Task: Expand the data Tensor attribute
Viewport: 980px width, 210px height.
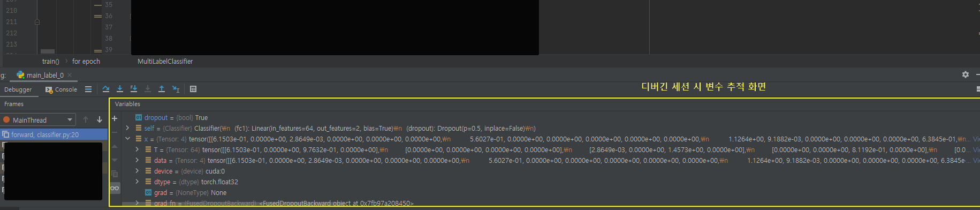Action: point(137,160)
